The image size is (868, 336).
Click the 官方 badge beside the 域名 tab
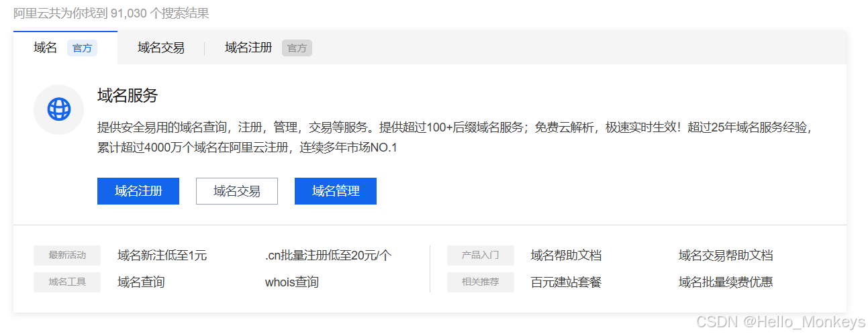[82, 48]
